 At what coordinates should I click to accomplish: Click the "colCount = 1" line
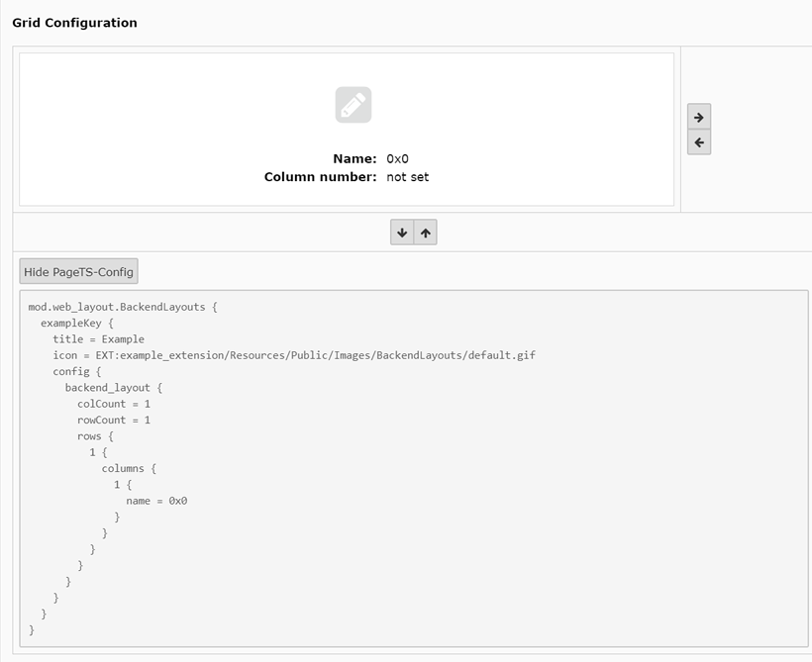point(114,404)
